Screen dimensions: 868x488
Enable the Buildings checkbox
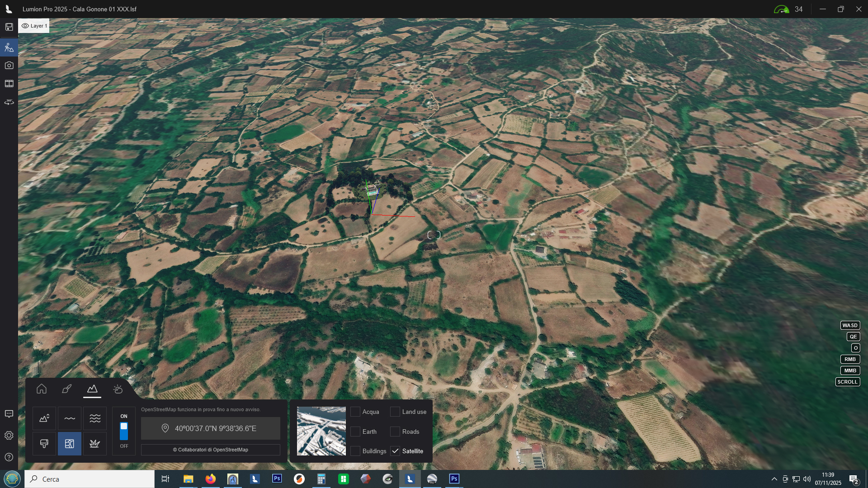(355, 451)
